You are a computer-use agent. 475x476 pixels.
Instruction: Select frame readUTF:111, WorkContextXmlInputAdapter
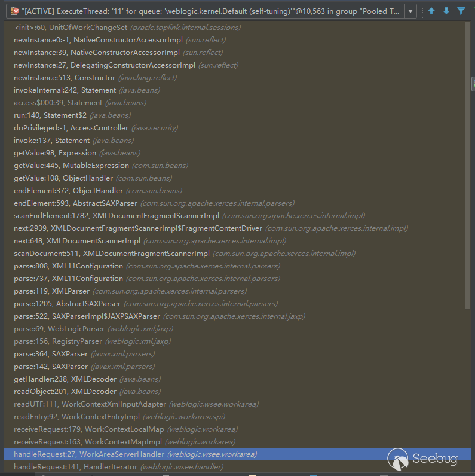point(237,404)
